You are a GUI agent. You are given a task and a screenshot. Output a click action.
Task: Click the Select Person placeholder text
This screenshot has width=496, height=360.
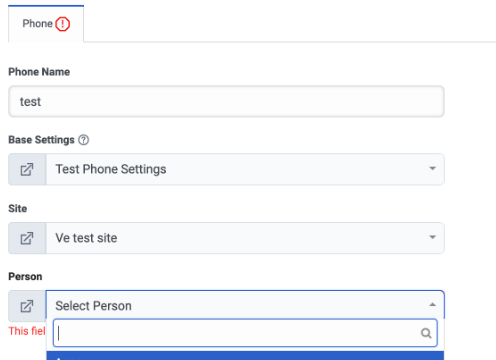(x=93, y=306)
